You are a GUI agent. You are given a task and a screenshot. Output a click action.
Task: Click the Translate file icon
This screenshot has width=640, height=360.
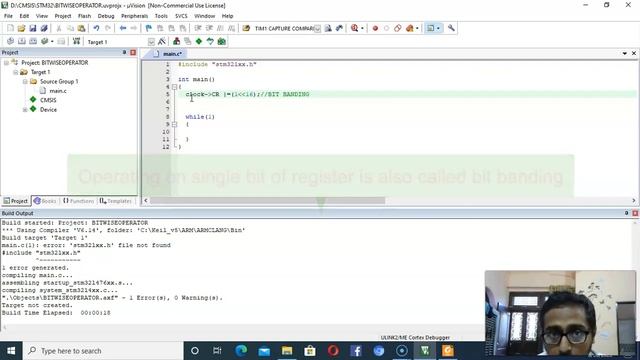10,42
